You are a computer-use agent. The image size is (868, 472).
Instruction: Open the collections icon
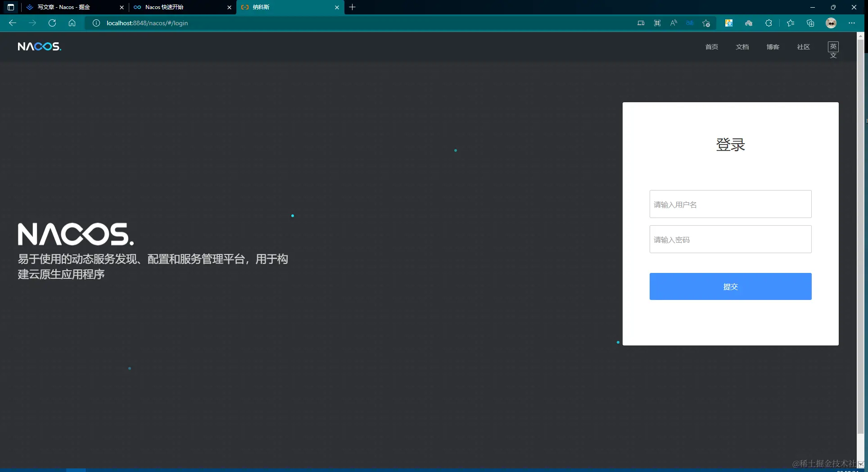pyautogui.click(x=810, y=23)
